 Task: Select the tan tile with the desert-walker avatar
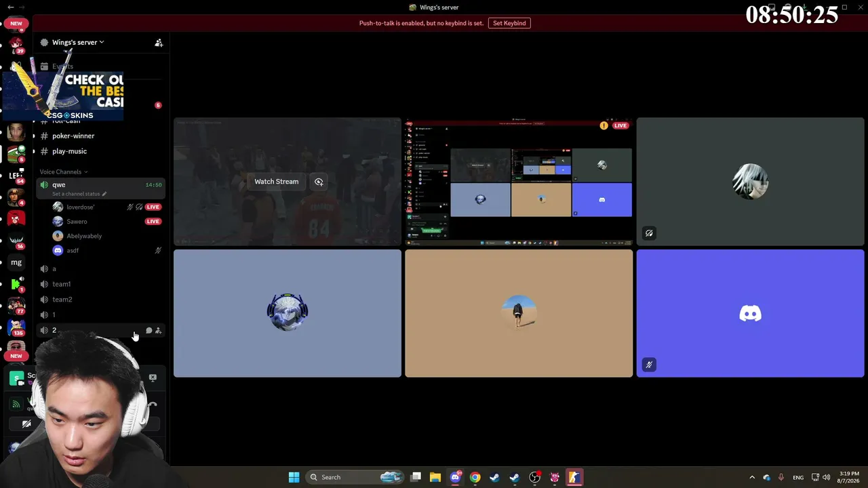pyautogui.click(x=519, y=313)
